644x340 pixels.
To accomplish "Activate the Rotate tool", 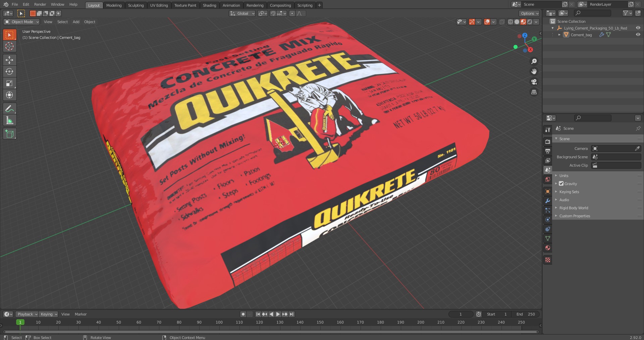I will (x=9, y=71).
